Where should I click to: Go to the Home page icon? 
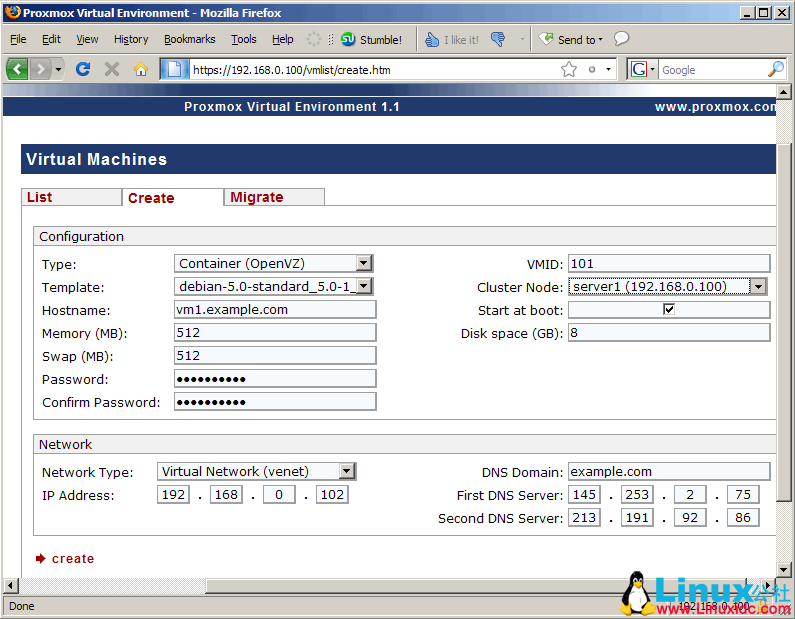pyautogui.click(x=141, y=69)
